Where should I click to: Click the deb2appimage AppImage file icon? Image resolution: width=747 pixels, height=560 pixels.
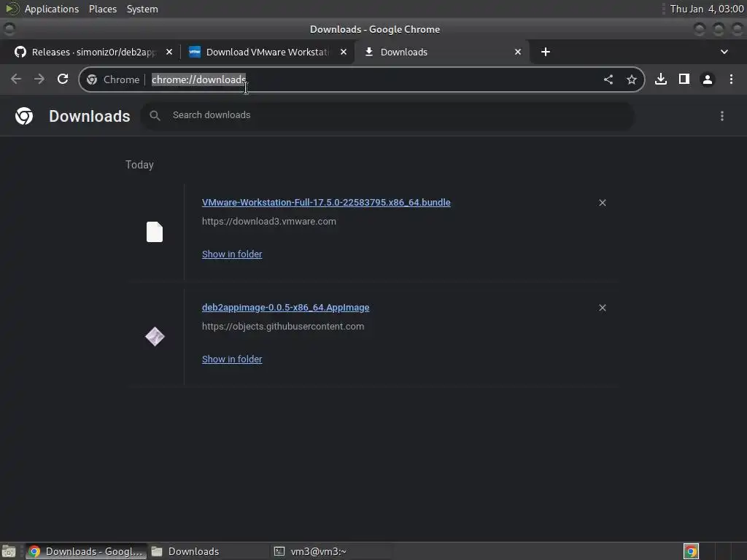[x=155, y=337]
